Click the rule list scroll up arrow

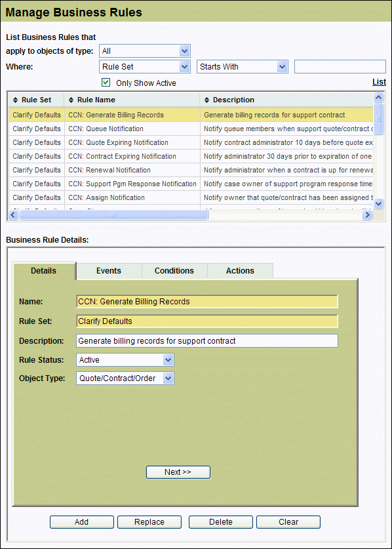click(379, 97)
